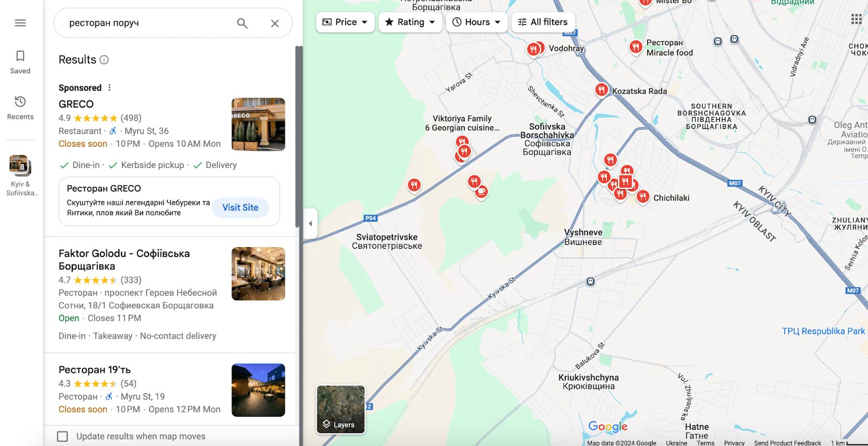Open Faktor Golodu listing title

pos(124,260)
